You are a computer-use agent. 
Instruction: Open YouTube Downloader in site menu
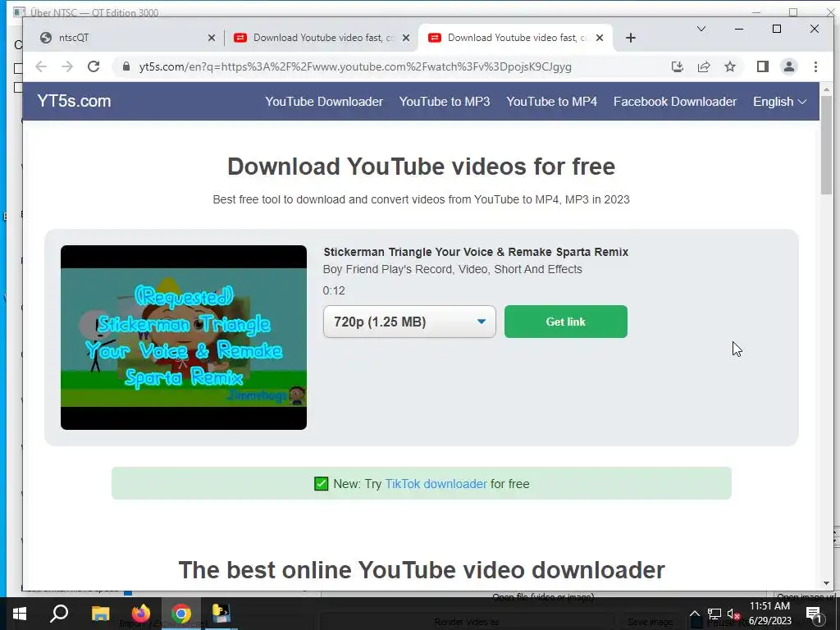point(323,101)
